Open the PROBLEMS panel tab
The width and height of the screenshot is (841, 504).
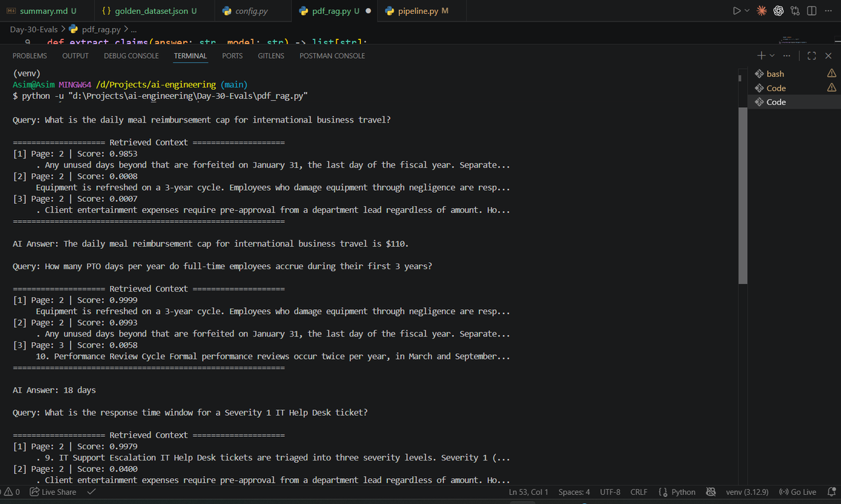click(x=29, y=56)
